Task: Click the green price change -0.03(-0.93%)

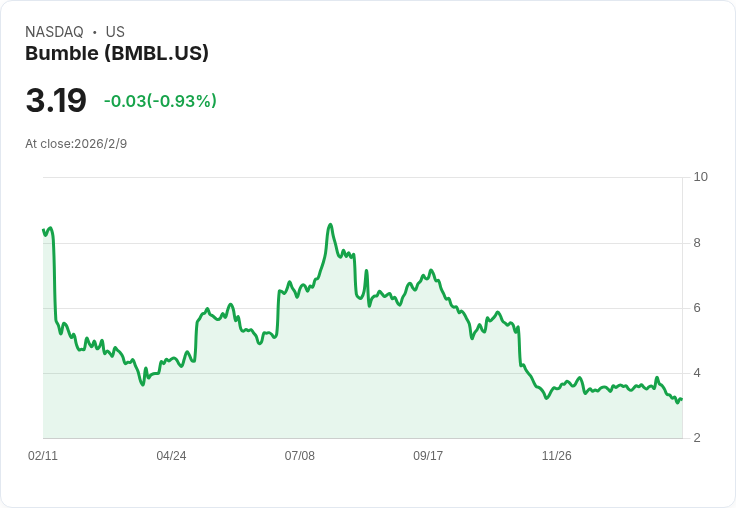Action: tap(160, 101)
